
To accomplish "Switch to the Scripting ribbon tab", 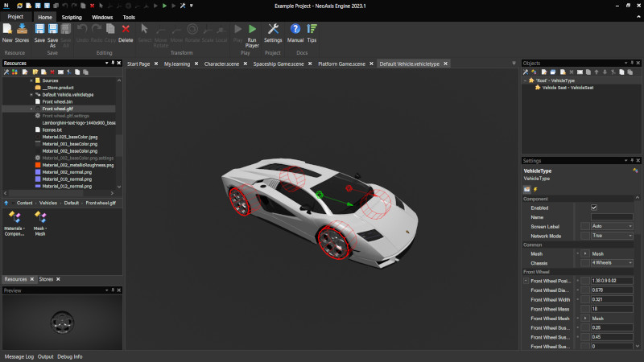I will (72, 17).
